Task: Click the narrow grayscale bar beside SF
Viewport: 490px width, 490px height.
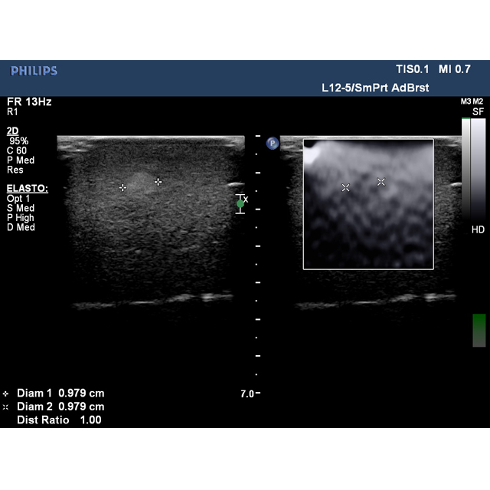Action: coord(466,168)
